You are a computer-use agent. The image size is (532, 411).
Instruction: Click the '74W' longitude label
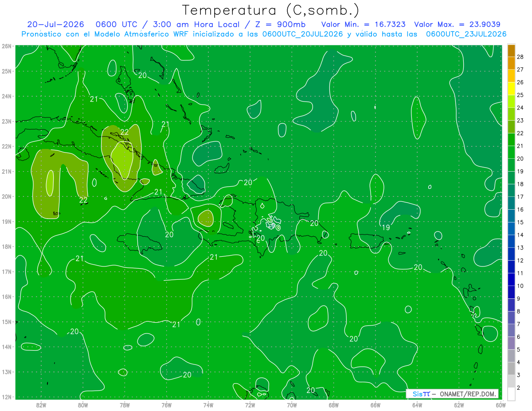click(208, 404)
